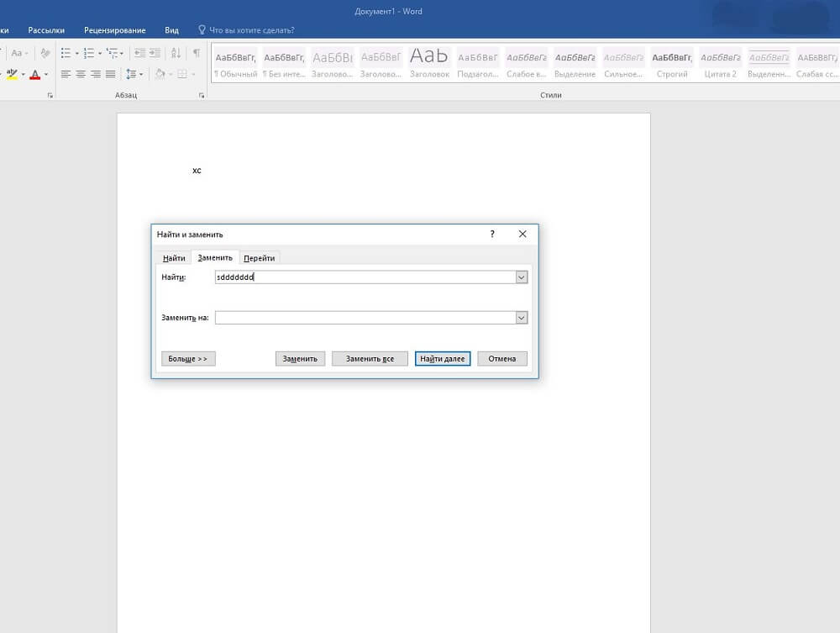Toggle paragraph marks (¶) display
Image resolution: width=840 pixels, height=633 pixels.
click(x=197, y=53)
